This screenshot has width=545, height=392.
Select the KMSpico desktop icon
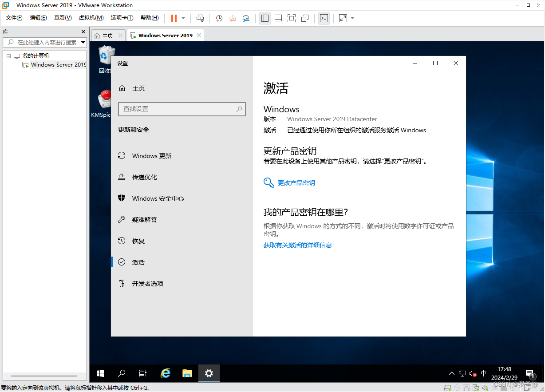pos(103,103)
